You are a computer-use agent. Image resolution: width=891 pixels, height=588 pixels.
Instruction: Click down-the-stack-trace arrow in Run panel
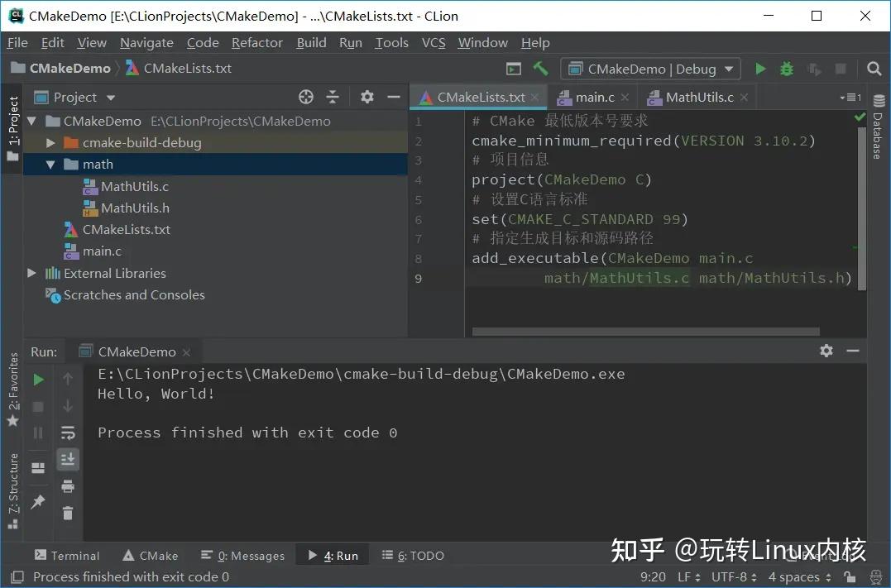click(x=68, y=405)
